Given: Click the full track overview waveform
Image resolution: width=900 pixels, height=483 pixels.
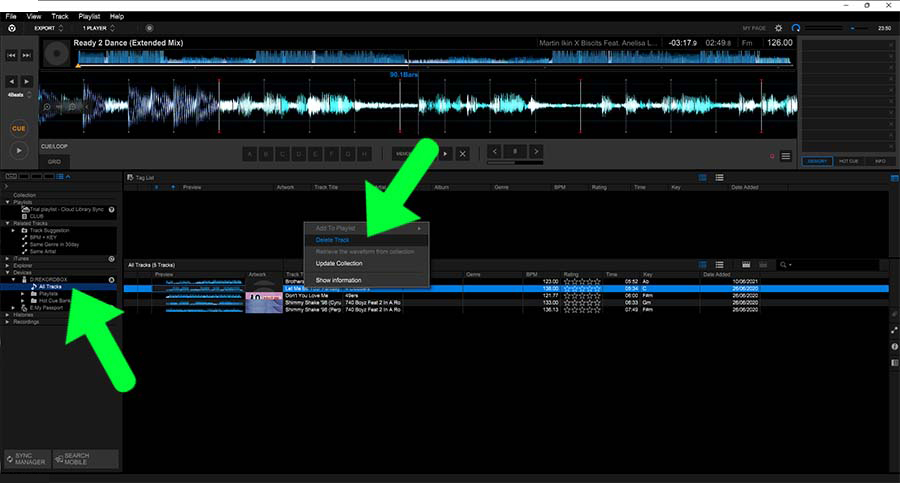Looking at the screenshot, I should 435,57.
